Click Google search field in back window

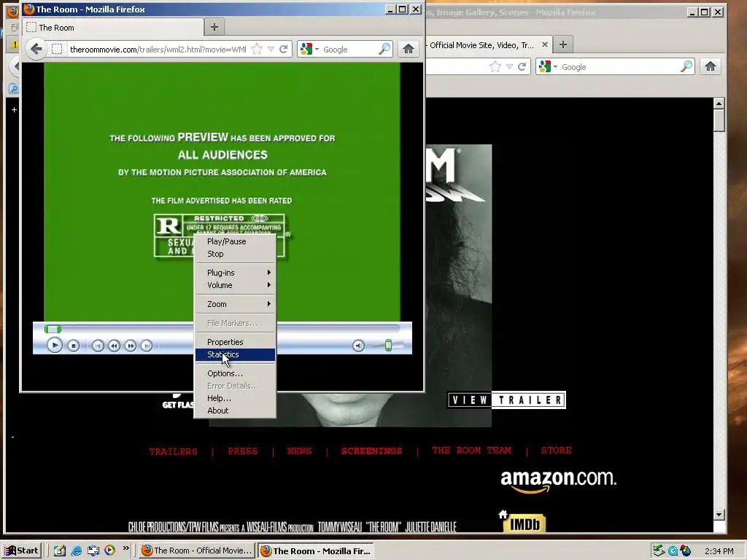point(619,67)
